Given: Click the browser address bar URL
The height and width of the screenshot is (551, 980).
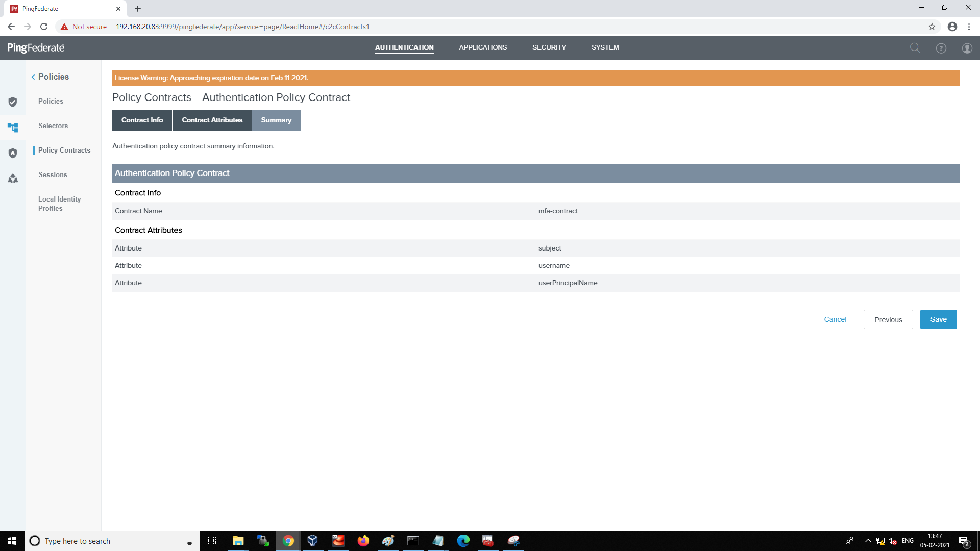Looking at the screenshot, I should coord(242,27).
